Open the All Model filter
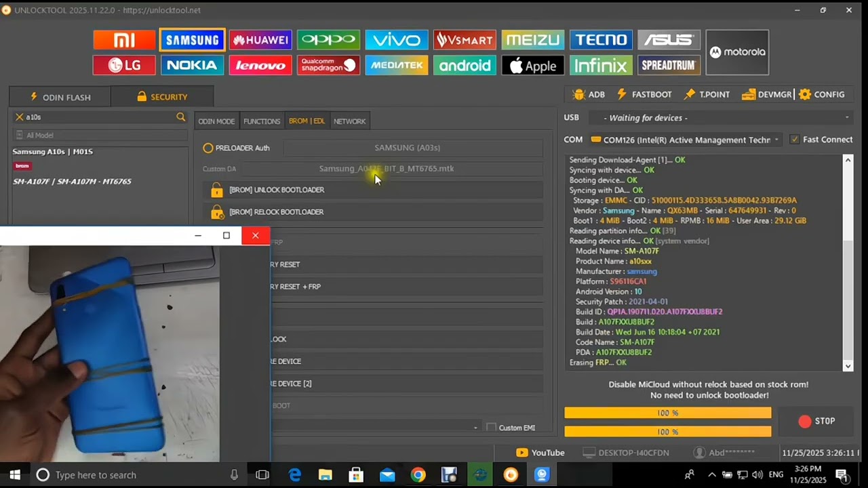Image resolution: width=868 pixels, height=488 pixels. point(100,135)
